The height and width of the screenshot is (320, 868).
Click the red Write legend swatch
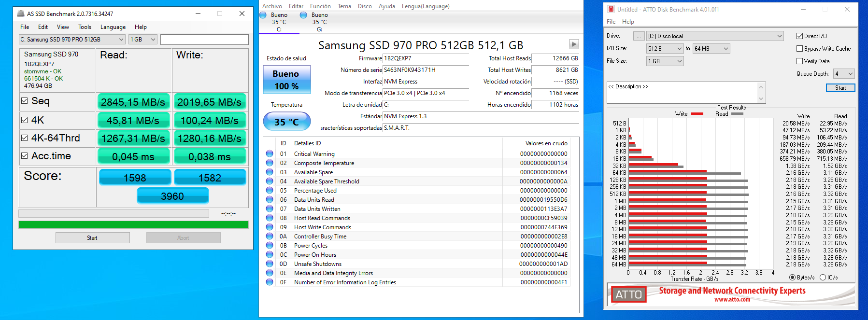tap(697, 114)
